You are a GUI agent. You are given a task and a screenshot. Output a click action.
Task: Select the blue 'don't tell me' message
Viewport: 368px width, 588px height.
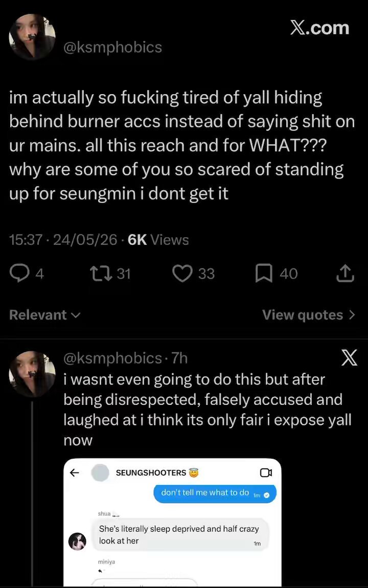click(x=215, y=493)
